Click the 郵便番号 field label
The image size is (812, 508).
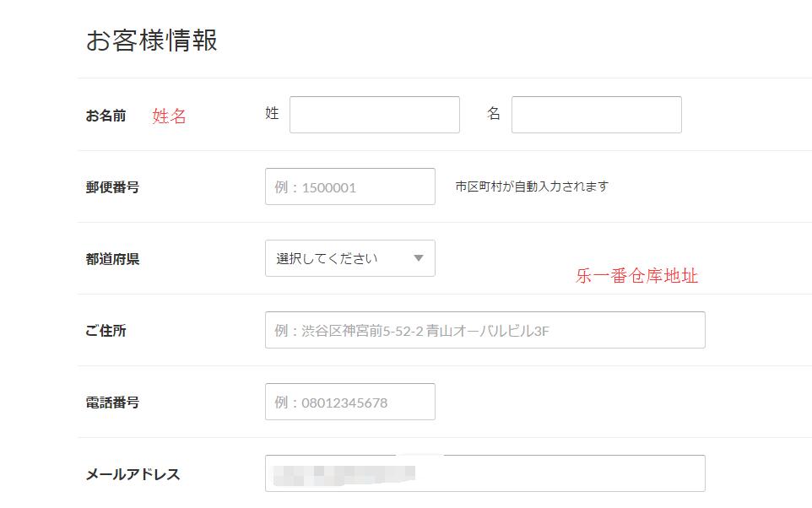coord(112,187)
